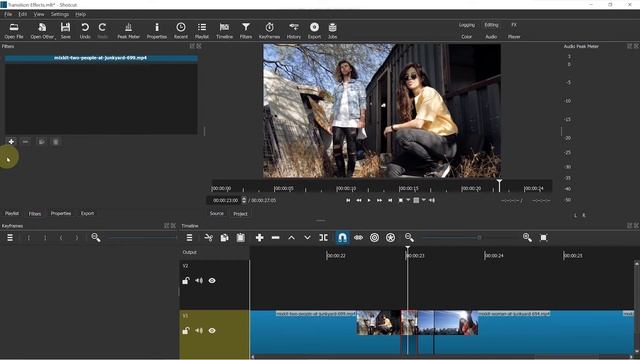Image resolution: width=640 pixels, height=360 pixels.
Task: Paste the clip into timeline
Action: click(240, 238)
